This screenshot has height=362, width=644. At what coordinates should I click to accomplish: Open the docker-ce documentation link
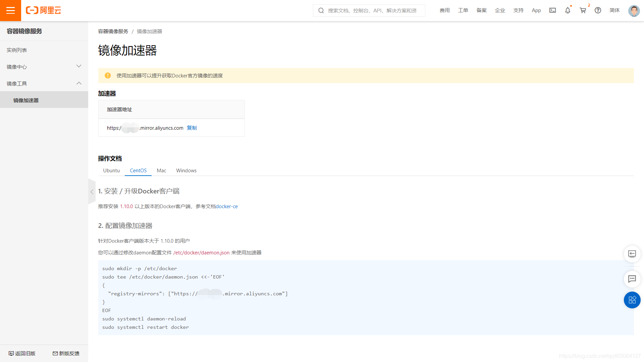point(227,206)
